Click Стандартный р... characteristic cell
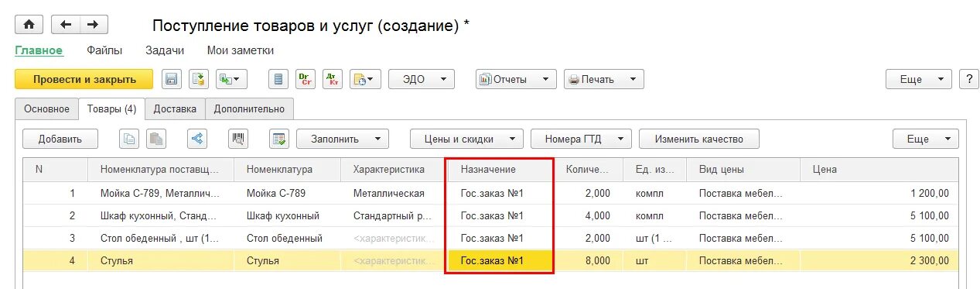The height and width of the screenshot is (289, 980). pyautogui.click(x=394, y=216)
